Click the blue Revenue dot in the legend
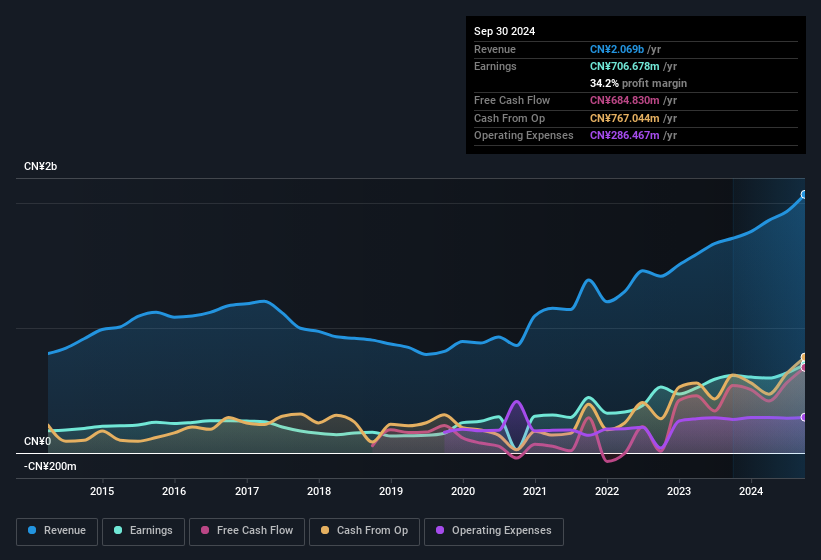The image size is (821, 560). click(x=33, y=531)
